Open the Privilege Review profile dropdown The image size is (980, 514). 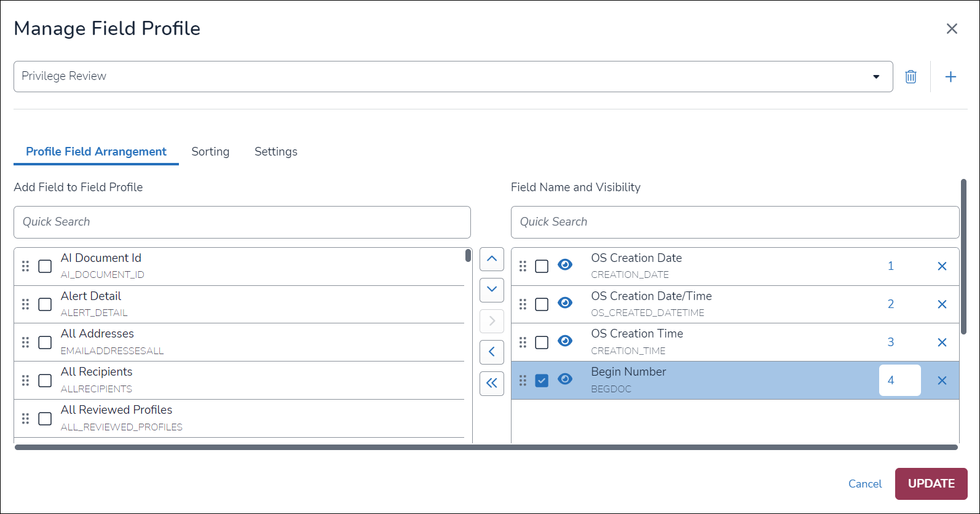point(453,76)
